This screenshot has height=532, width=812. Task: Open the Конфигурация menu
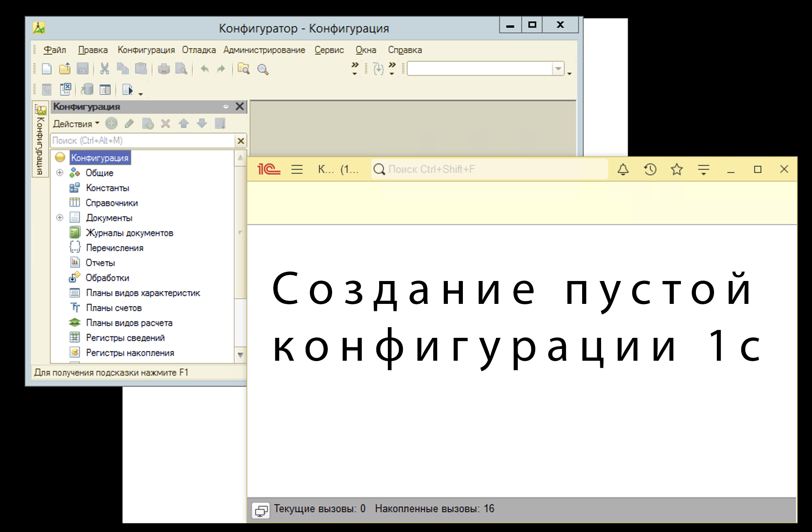coord(146,50)
